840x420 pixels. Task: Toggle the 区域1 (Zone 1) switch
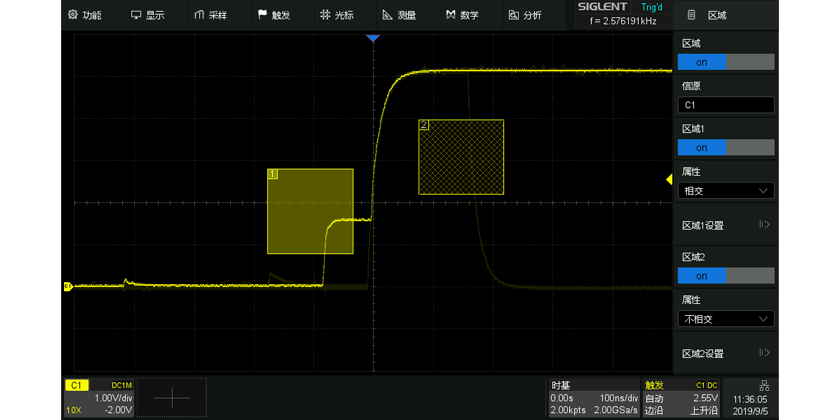coord(726,147)
